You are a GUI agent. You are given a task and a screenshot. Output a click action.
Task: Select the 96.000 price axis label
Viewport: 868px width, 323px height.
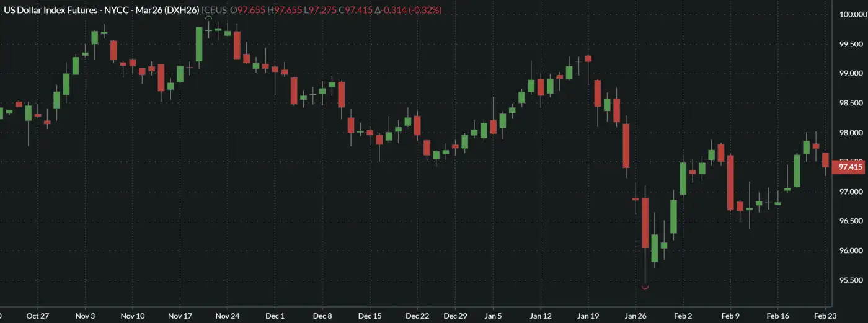tap(851, 250)
